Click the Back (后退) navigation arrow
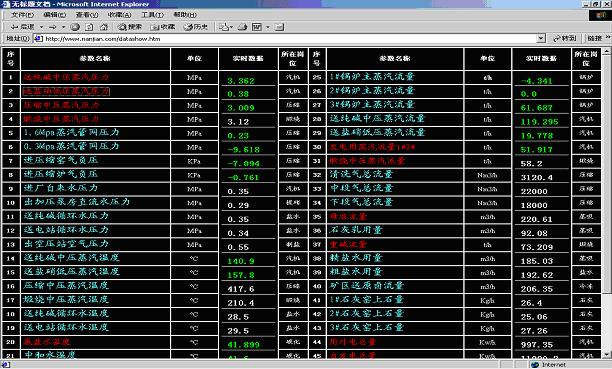This screenshot has width=612, height=369. point(22,27)
